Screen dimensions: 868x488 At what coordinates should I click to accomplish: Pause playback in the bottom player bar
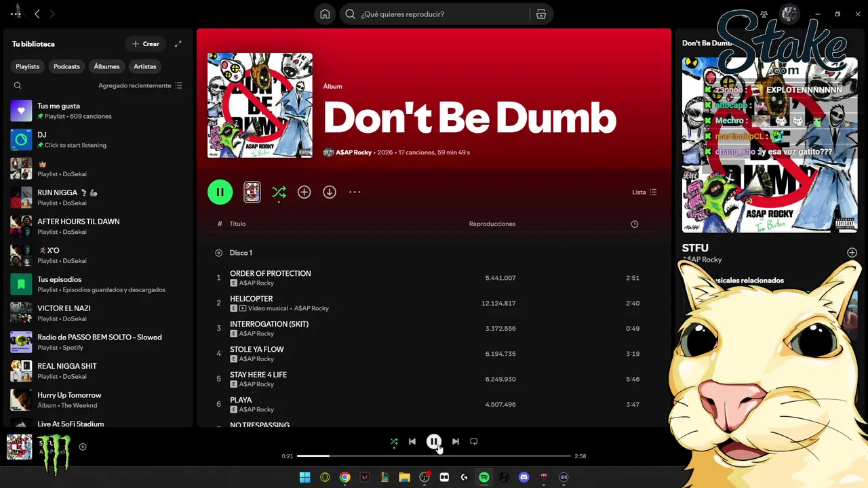(434, 441)
